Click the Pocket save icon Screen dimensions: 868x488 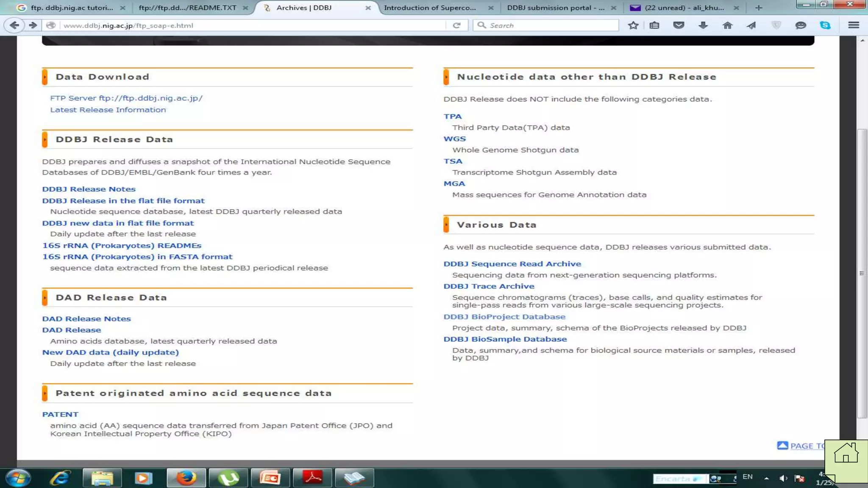pyautogui.click(x=679, y=25)
